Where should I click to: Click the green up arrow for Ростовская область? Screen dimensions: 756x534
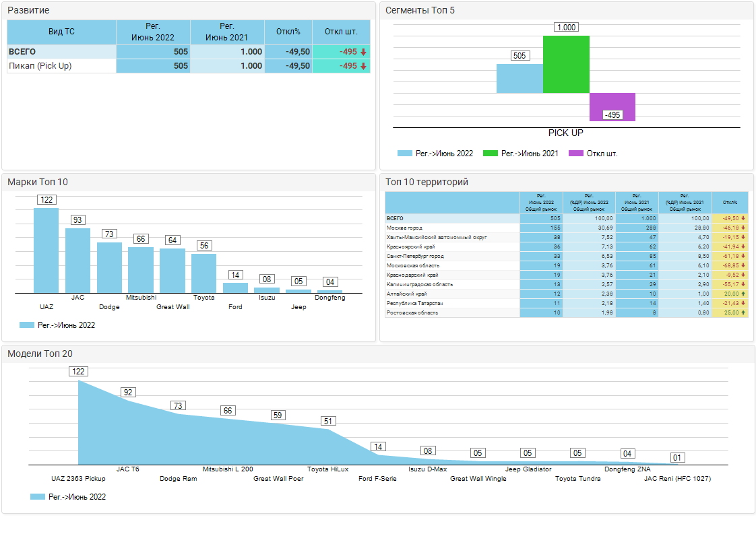tap(743, 313)
